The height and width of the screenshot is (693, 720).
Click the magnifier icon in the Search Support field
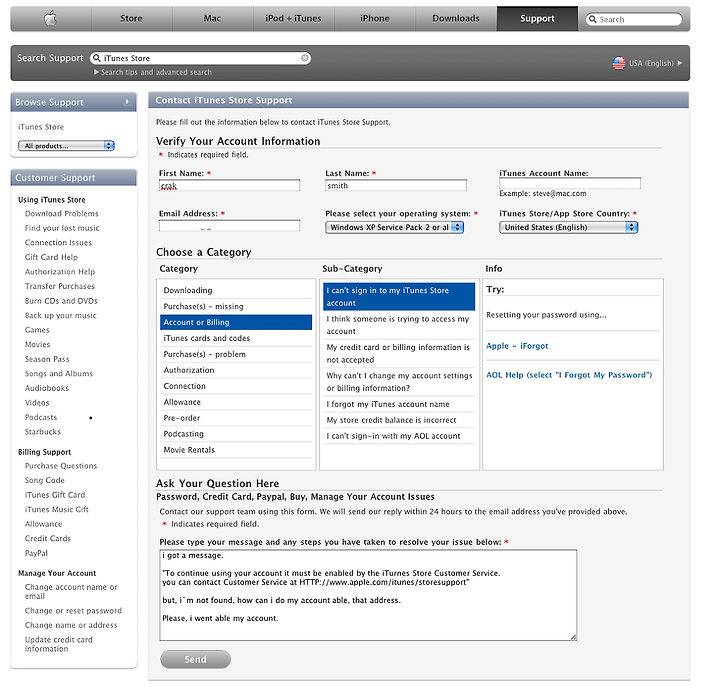pos(96,58)
